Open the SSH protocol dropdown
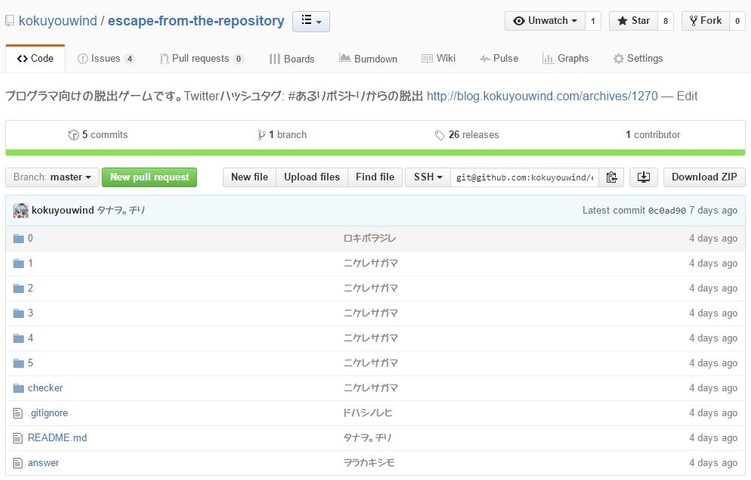The width and height of the screenshot is (751, 480). pos(428,177)
